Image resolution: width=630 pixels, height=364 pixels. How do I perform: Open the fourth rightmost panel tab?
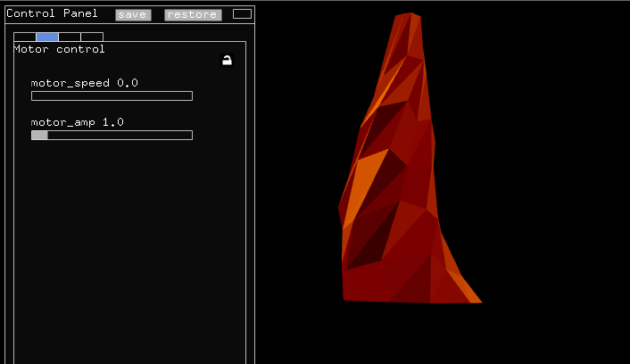pos(92,37)
